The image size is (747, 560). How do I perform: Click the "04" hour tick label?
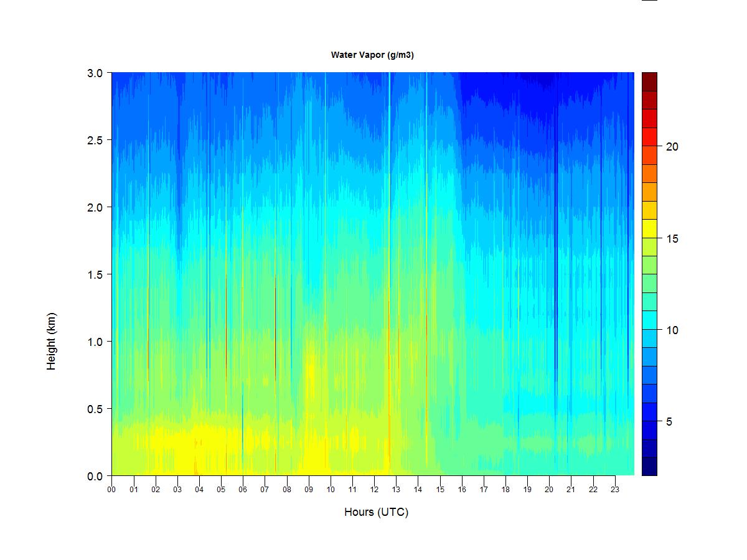click(199, 490)
